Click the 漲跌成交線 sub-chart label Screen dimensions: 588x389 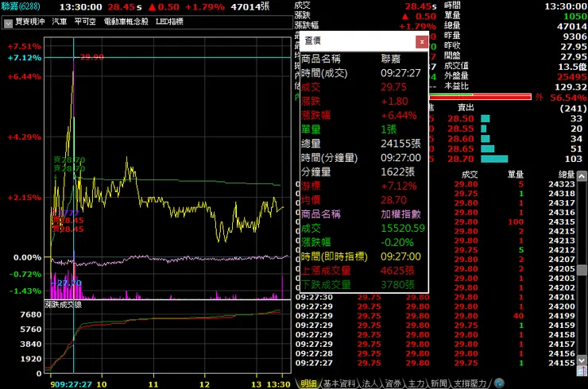pyautogui.click(x=64, y=305)
